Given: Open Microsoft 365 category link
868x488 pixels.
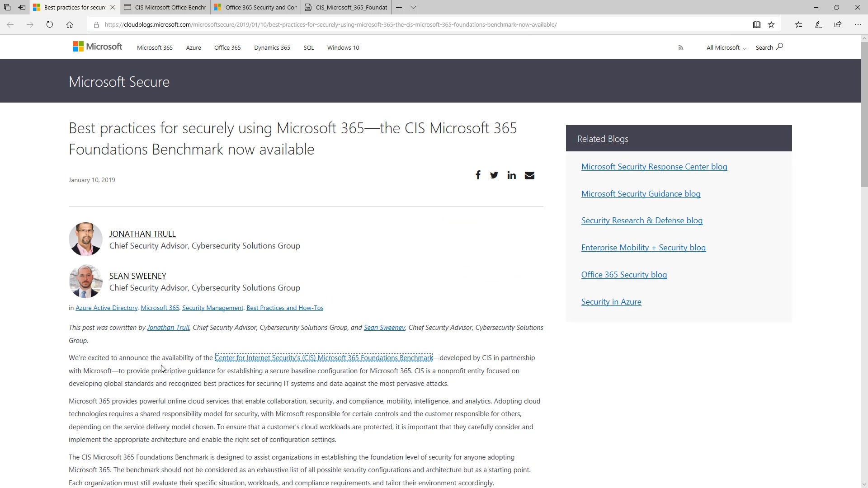Looking at the screenshot, I should pos(160,308).
